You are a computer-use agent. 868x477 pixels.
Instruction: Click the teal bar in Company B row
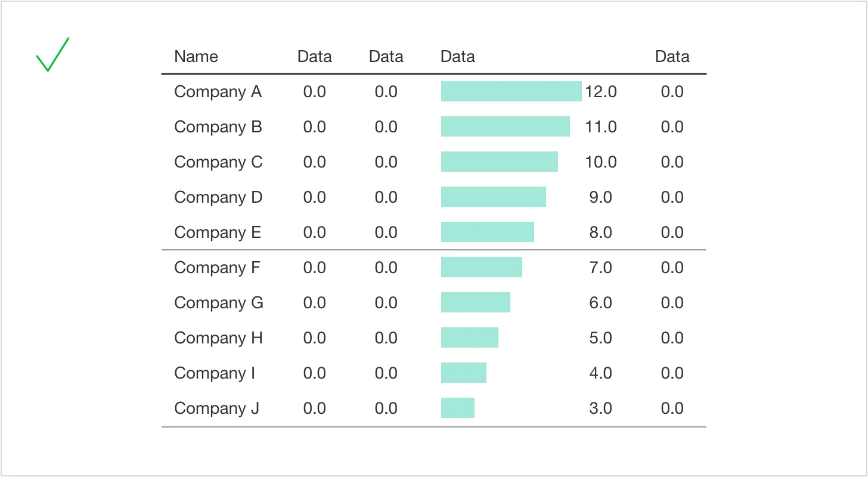point(506,126)
